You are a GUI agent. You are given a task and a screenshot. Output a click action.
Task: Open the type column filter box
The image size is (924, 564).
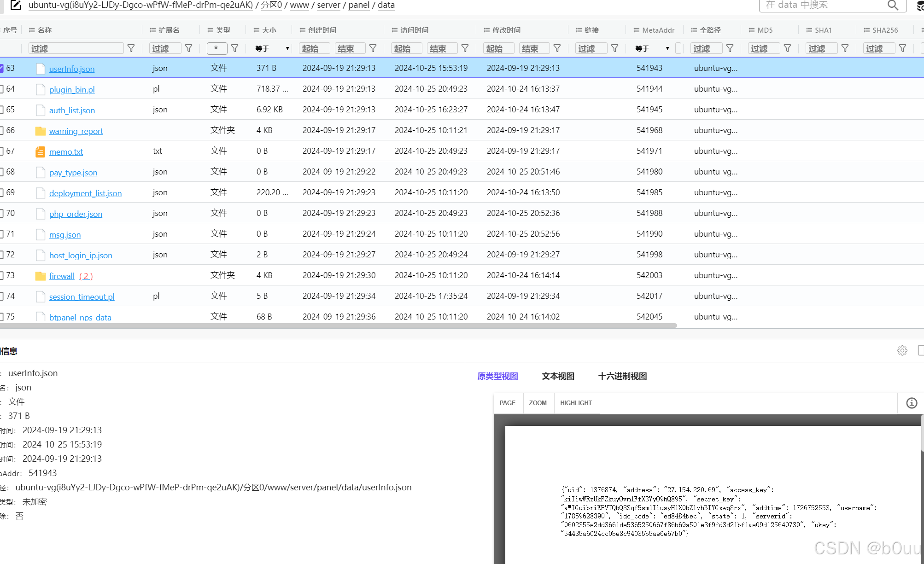pyautogui.click(x=216, y=48)
